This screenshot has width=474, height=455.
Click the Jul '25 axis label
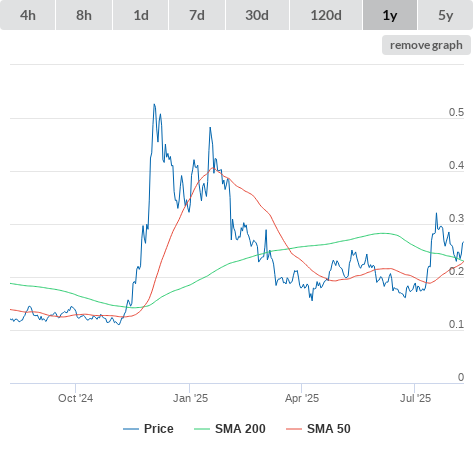[415, 398]
